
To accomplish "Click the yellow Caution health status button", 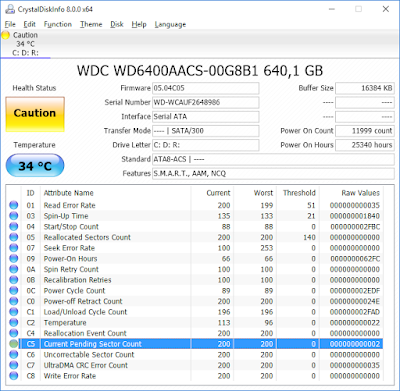I will pos(35,114).
